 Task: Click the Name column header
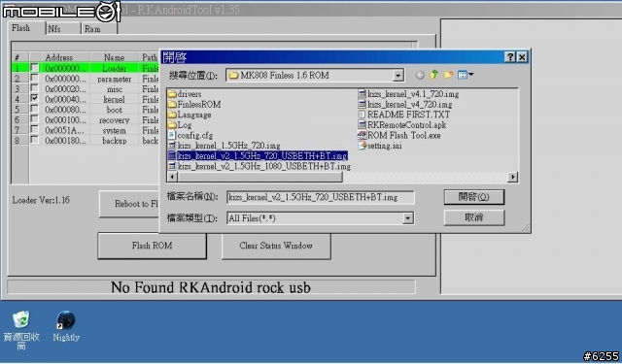(x=115, y=57)
